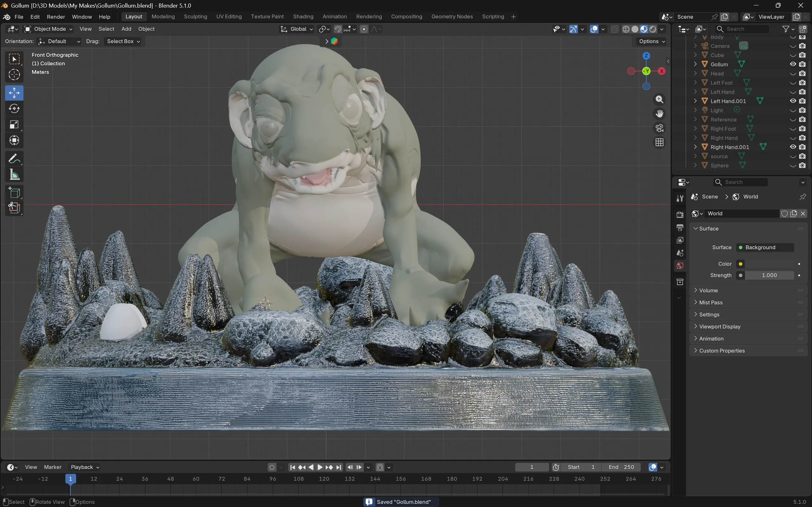Play the animation forward

pos(320,467)
